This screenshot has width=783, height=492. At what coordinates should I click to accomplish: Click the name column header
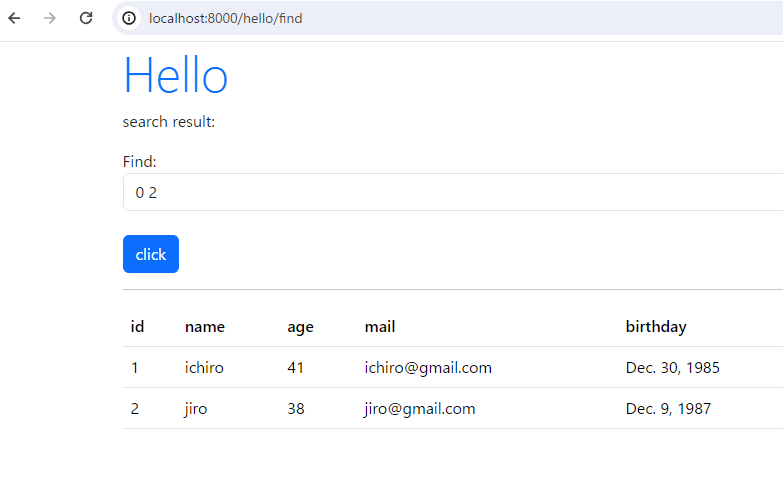tap(205, 327)
